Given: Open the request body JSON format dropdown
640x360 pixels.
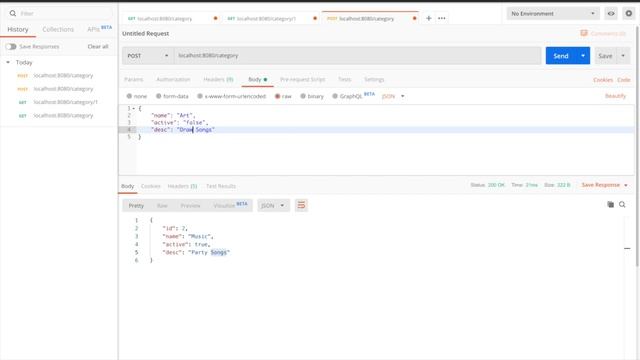Looking at the screenshot, I should 393,96.
